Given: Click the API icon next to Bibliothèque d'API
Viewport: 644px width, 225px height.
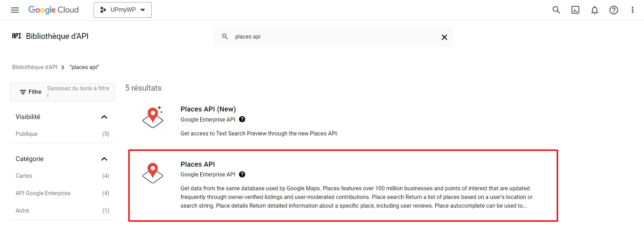Looking at the screenshot, I should (17, 36).
